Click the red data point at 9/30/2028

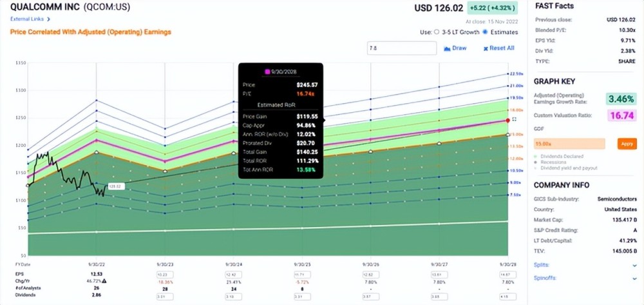[508, 120]
